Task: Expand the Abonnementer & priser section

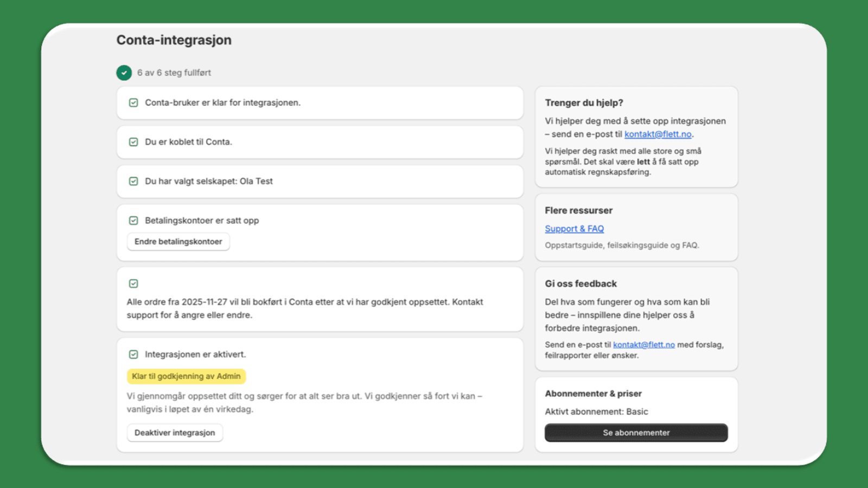Action: 636,413
